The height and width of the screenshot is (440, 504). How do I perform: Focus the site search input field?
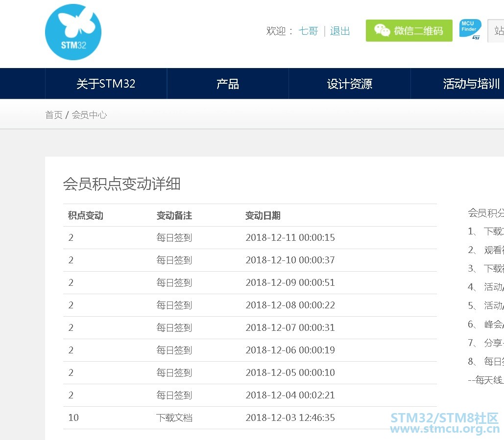(x=496, y=30)
